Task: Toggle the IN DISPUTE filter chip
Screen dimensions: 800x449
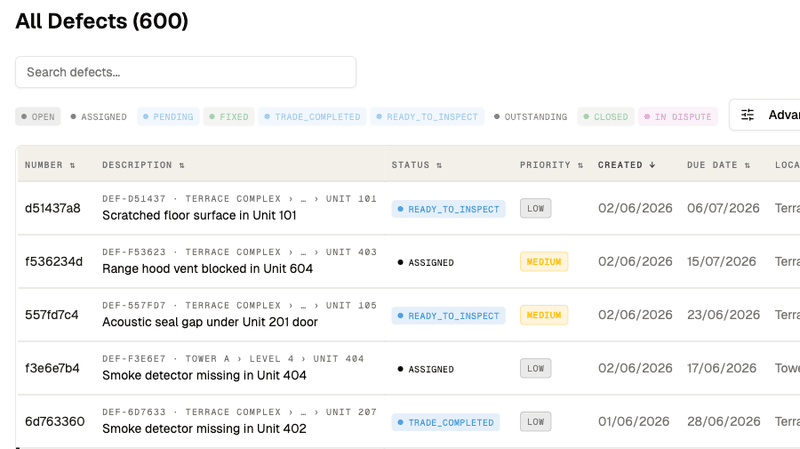Action: coord(678,117)
